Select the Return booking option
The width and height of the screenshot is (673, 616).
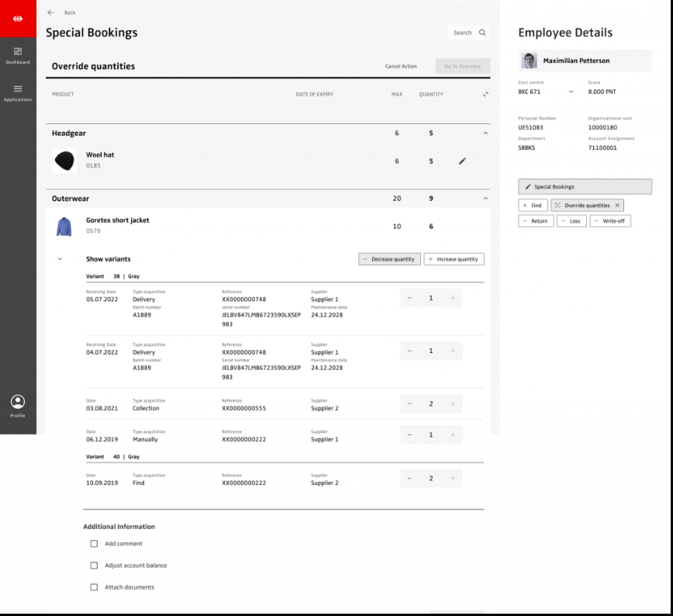536,221
